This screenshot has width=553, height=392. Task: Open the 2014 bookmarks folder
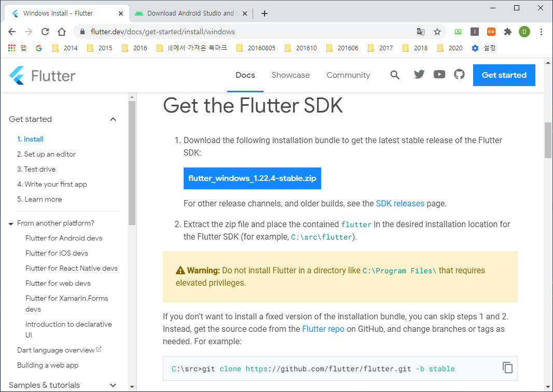point(65,48)
